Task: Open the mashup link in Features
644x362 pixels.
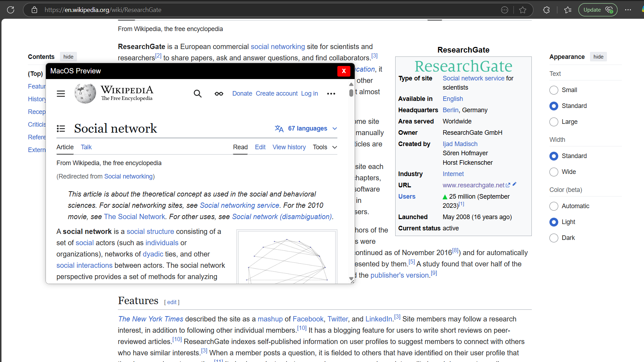Action: [270, 319]
